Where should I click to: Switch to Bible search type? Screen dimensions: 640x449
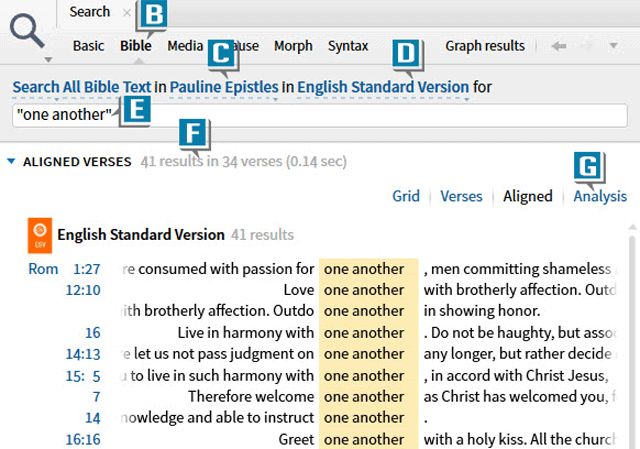tap(136, 46)
